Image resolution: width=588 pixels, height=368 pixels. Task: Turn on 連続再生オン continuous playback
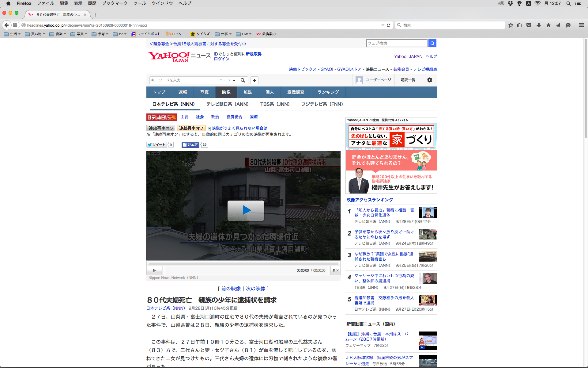pyautogui.click(x=161, y=128)
